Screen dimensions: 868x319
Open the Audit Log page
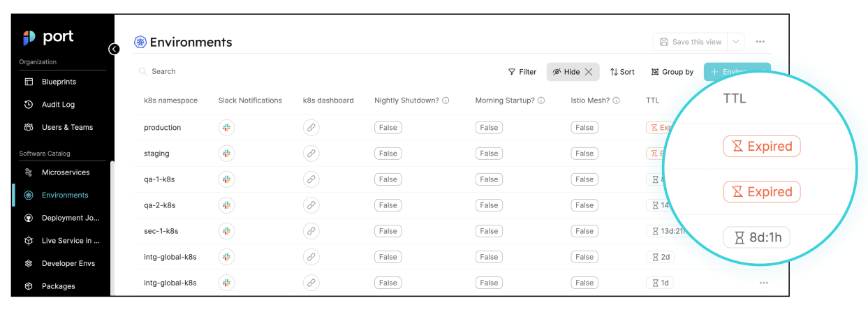pos(58,105)
